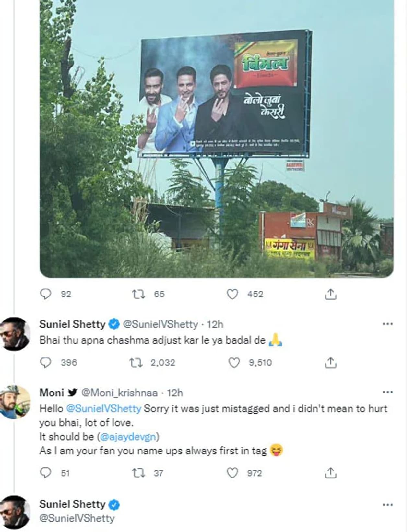The height and width of the screenshot is (532, 415).
Task: Share the billboard image tweet
Action: pos(330,294)
